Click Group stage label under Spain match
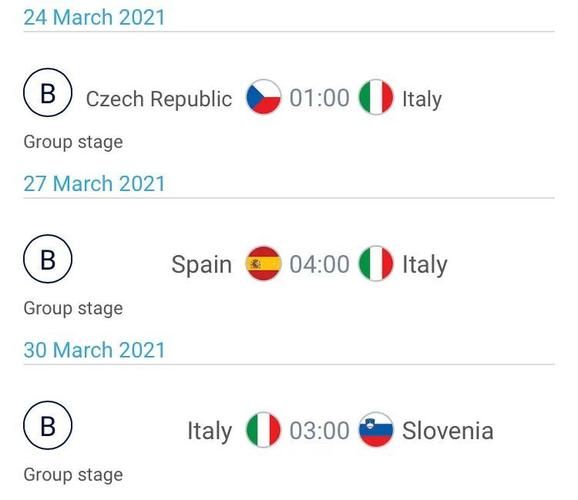This screenshot has width=578, height=500. 73,309
